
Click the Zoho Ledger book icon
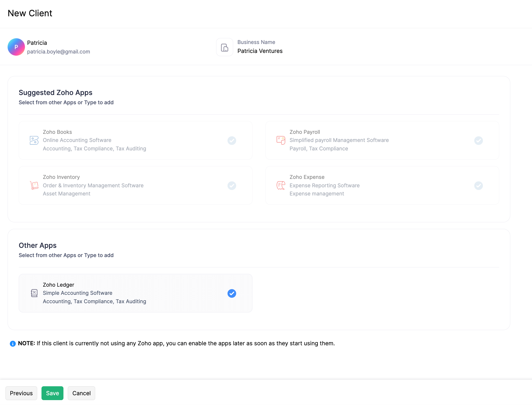[x=34, y=293]
